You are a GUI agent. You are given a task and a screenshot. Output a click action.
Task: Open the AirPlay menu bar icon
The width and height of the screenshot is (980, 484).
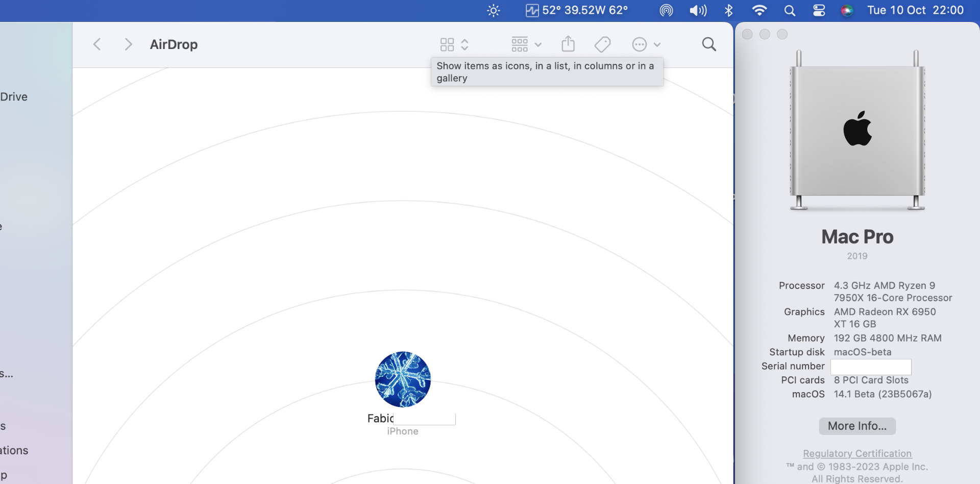(x=666, y=10)
